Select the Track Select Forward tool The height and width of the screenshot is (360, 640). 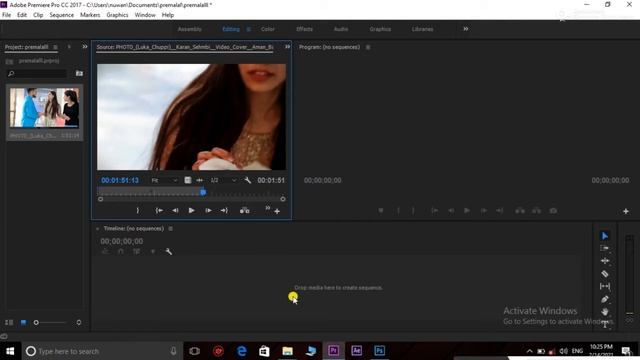605,248
